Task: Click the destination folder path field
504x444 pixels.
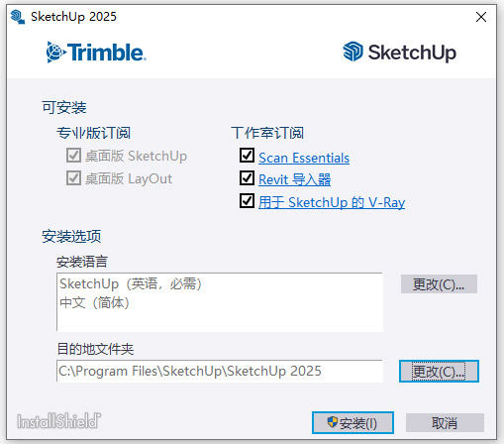Action: point(220,371)
